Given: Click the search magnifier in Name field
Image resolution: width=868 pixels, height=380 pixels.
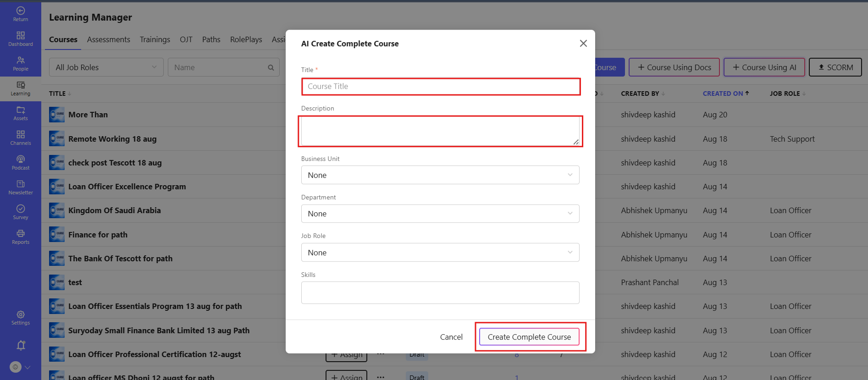Looking at the screenshot, I should point(271,67).
